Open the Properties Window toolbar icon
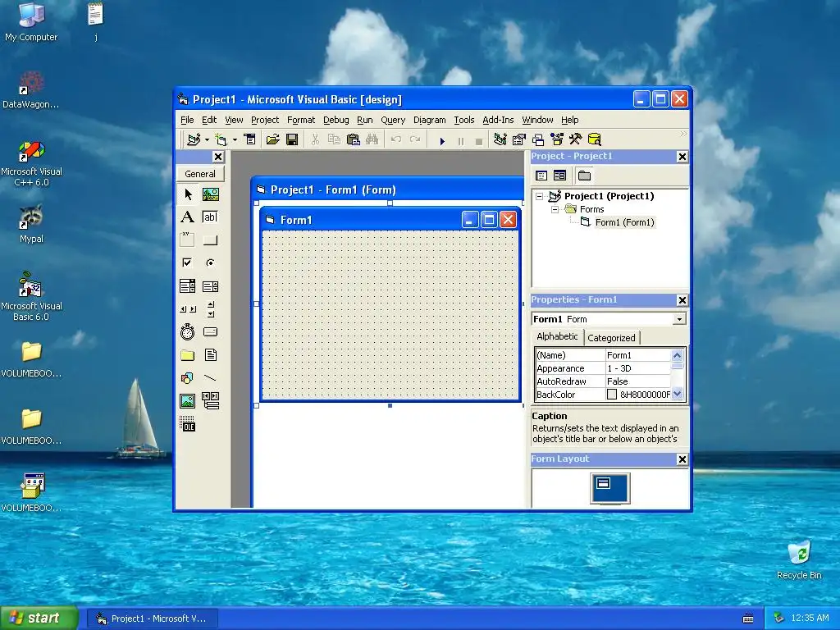 [x=518, y=139]
